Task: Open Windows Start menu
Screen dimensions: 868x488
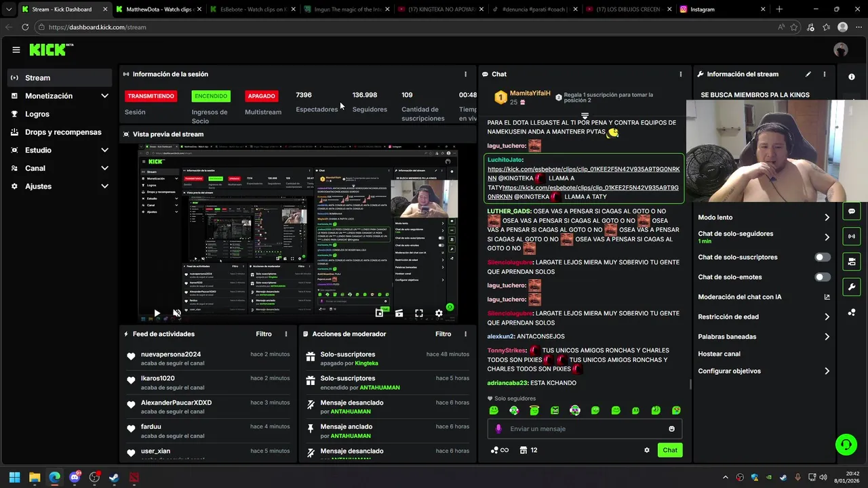Action: pos(14,477)
